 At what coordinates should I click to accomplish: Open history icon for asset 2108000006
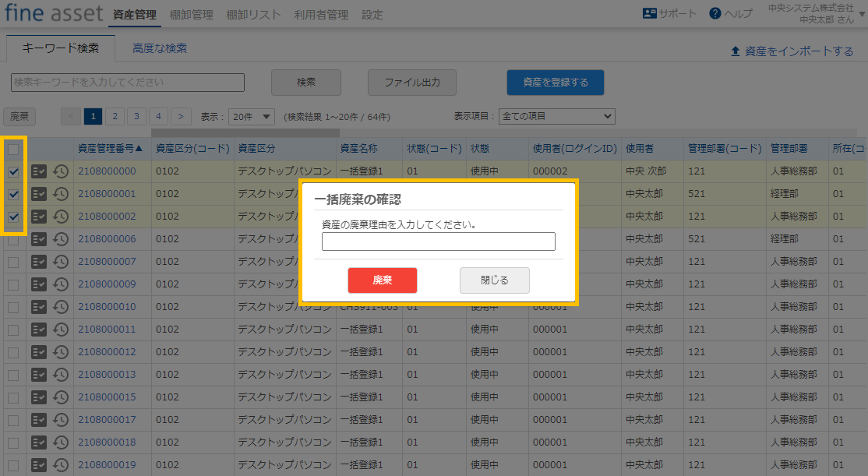pyautogui.click(x=60, y=239)
